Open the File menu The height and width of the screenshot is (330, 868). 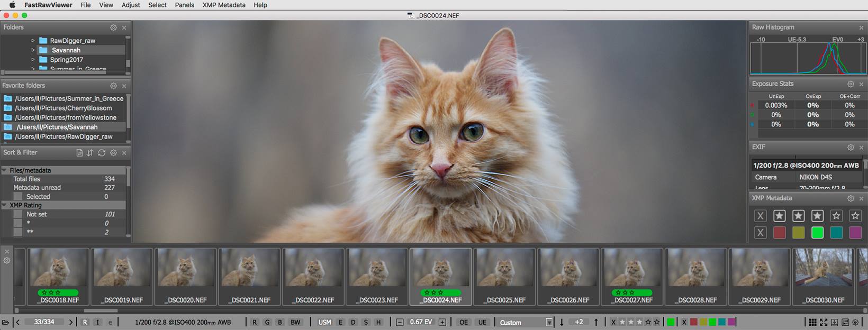(85, 5)
